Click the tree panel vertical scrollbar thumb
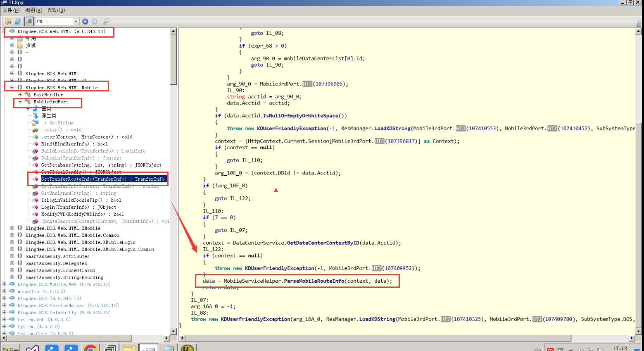 173,60
